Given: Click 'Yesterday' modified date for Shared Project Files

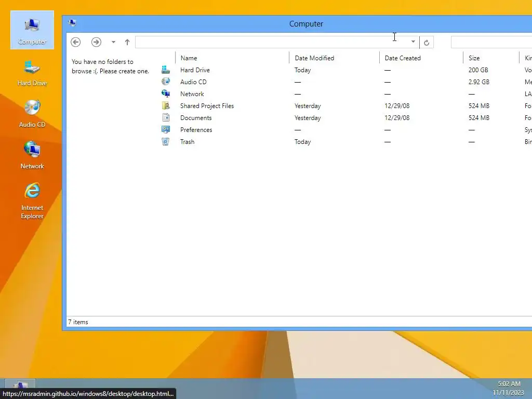Looking at the screenshot, I should (308, 106).
